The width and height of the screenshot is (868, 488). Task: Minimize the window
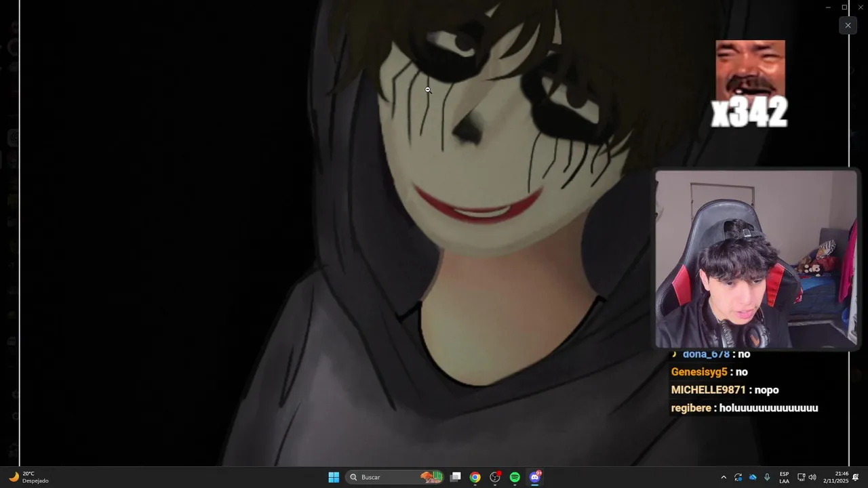click(828, 7)
